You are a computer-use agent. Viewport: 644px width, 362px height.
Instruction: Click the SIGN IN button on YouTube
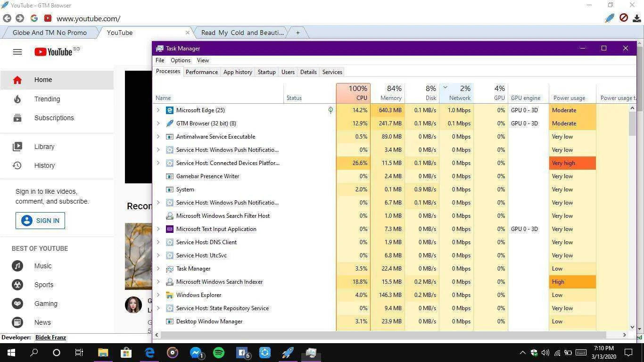pos(40,221)
